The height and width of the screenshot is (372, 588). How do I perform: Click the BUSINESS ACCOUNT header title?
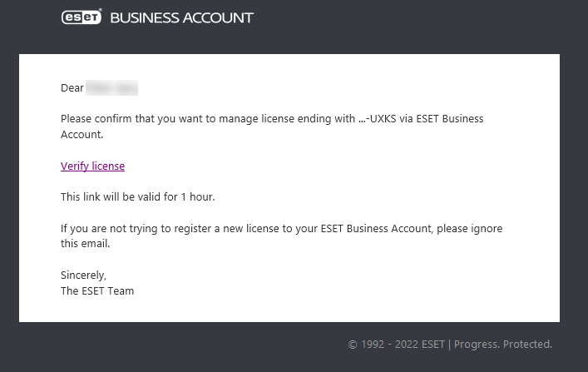(x=182, y=18)
